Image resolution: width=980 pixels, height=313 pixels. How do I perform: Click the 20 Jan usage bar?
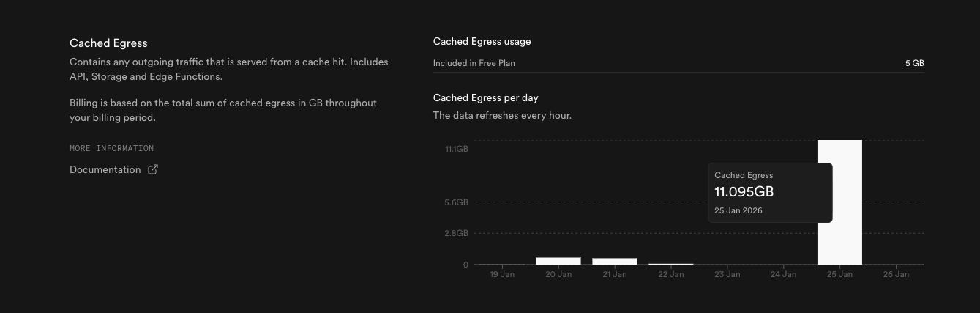(558, 261)
